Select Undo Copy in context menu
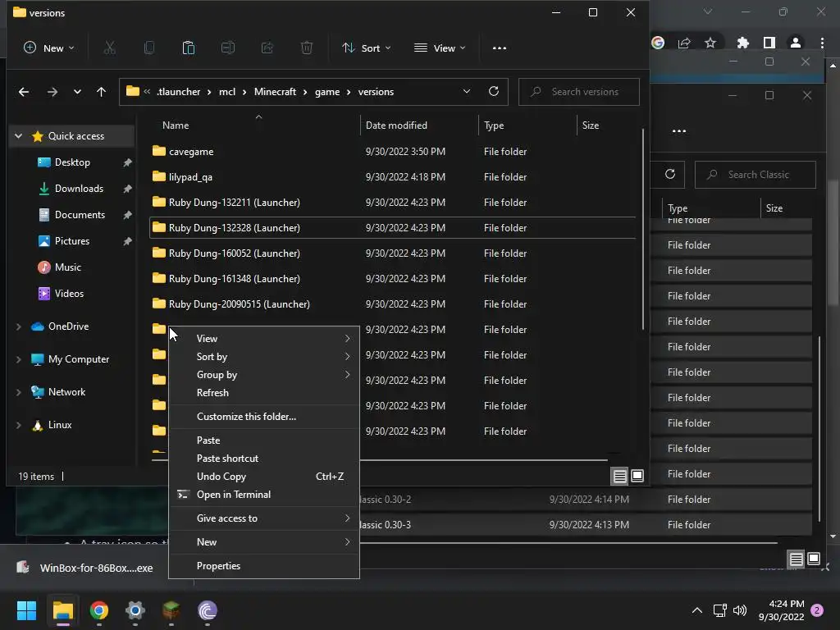 [264, 477]
